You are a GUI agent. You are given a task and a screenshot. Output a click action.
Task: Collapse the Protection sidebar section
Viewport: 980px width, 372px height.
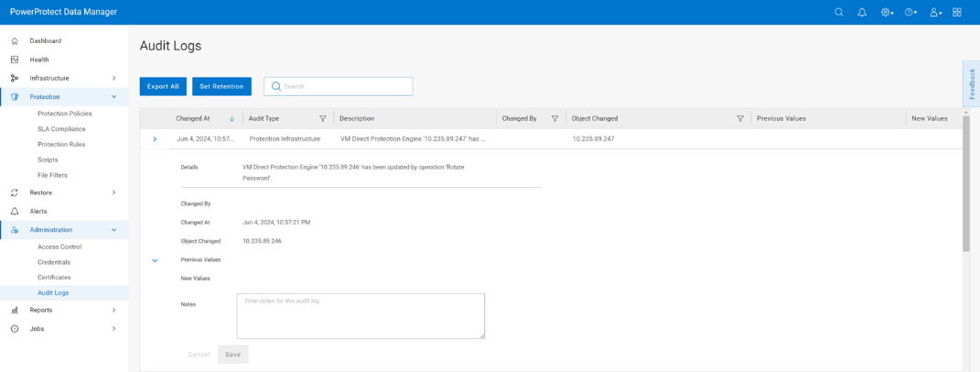point(113,96)
